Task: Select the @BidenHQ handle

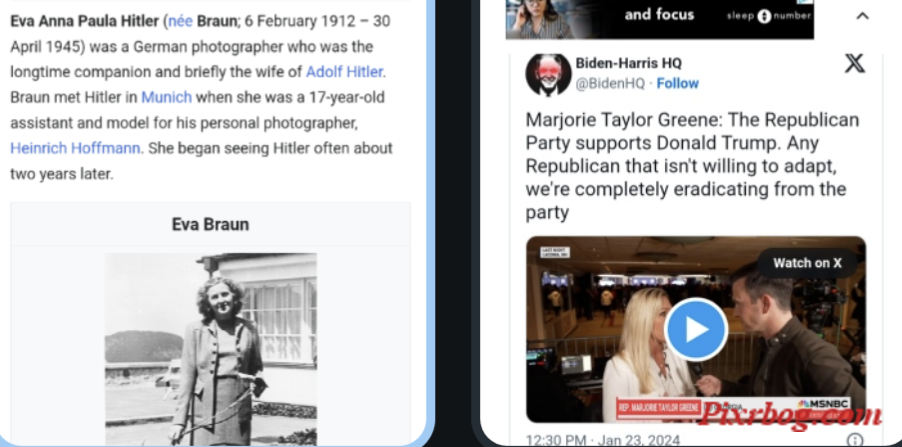Action: tap(610, 83)
